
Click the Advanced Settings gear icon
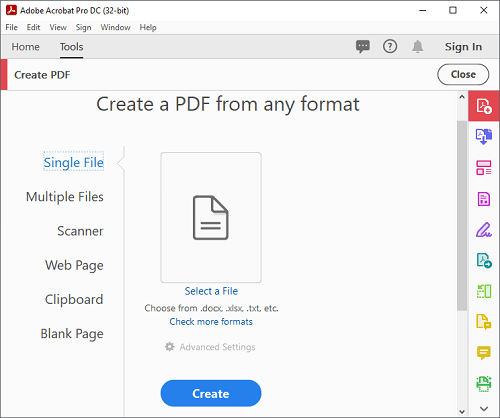[169, 347]
